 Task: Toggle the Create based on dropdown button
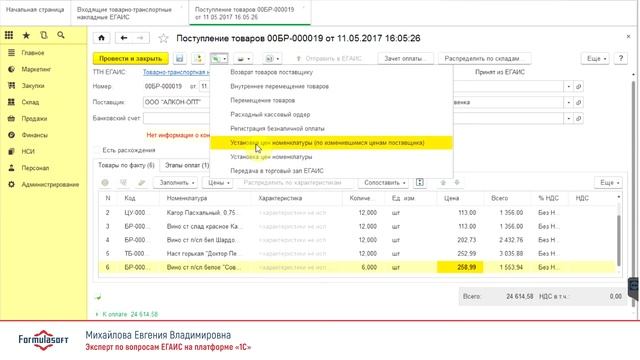(219, 59)
